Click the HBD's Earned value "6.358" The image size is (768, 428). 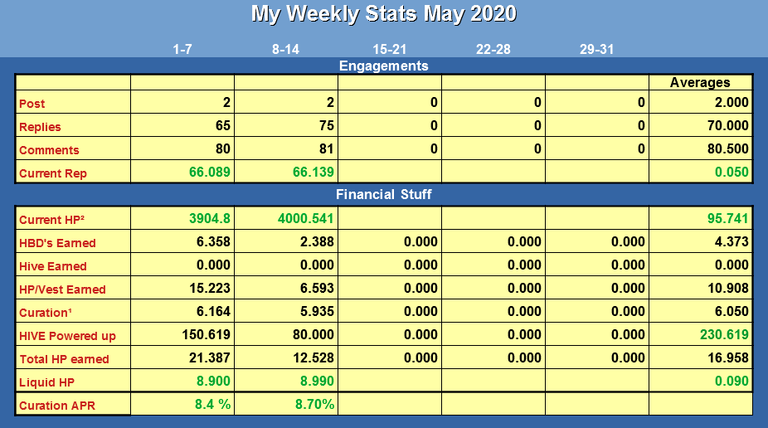(x=213, y=241)
